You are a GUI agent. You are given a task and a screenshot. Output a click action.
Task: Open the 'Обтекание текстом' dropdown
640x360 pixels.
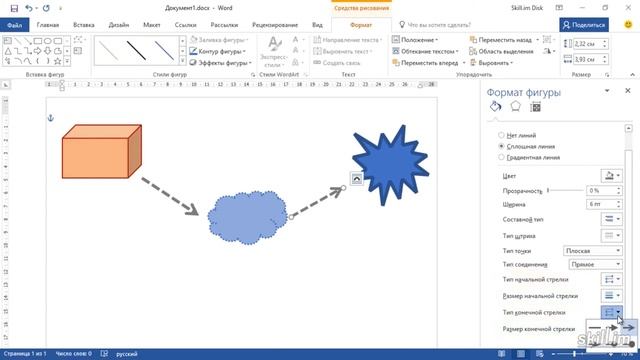(x=425, y=51)
